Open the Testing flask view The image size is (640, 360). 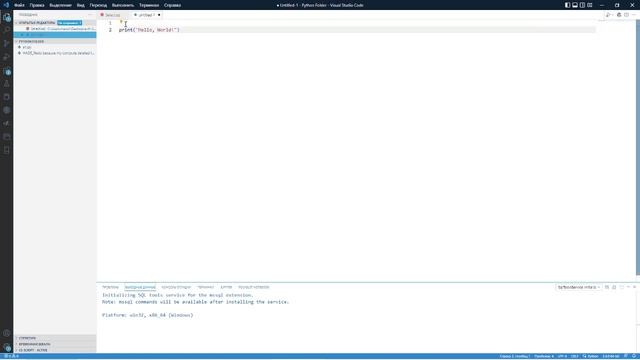(7, 84)
